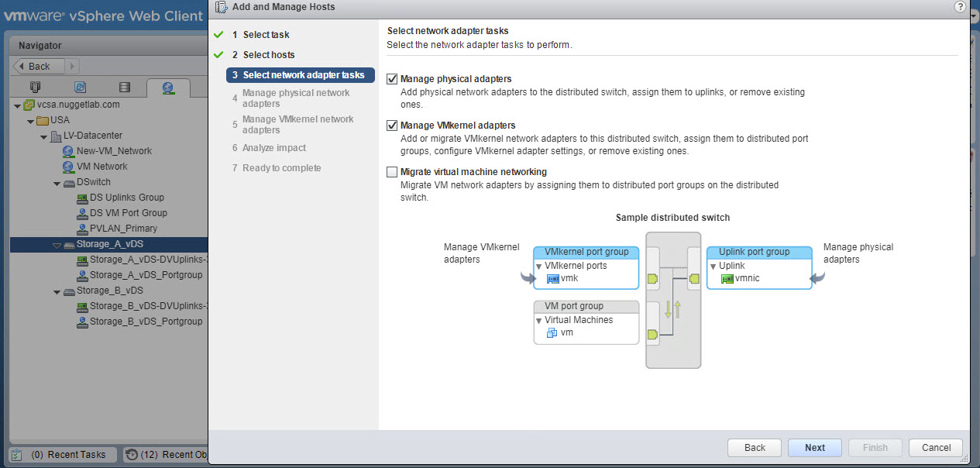The image size is (980, 468).
Task: Enable Migrate virtual machine networking checkbox
Action: (392, 172)
